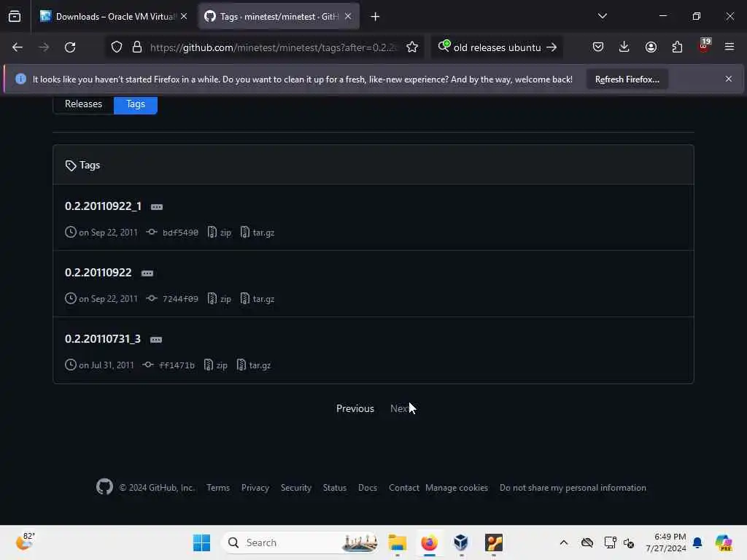This screenshot has width=747, height=560.
Task: Download tar.gz for tag 0.2.20110922_1
Action: (258, 233)
